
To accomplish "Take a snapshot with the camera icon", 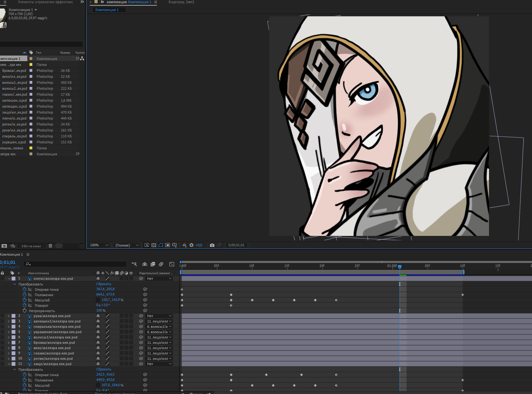I will 212,245.
